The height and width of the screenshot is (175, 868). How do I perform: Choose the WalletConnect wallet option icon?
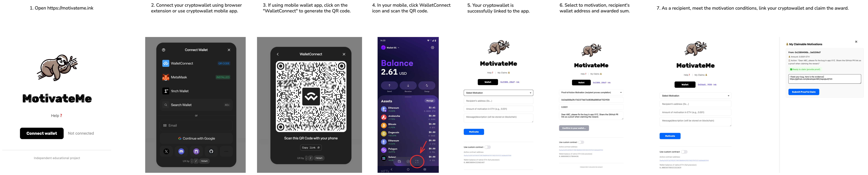pos(165,63)
